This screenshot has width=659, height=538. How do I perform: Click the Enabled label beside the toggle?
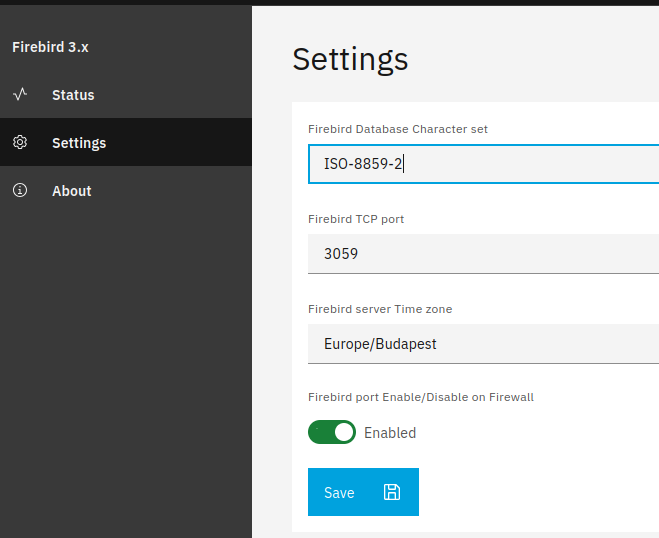pos(390,433)
